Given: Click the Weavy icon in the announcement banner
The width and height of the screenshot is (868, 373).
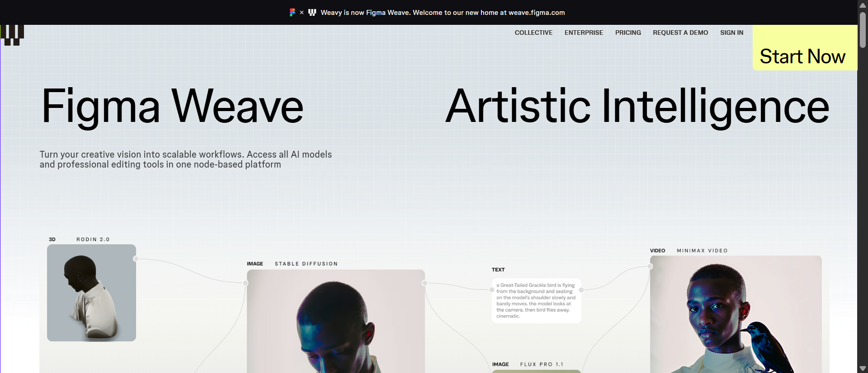Looking at the screenshot, I should pyautogui.click(x=312, y=13).
